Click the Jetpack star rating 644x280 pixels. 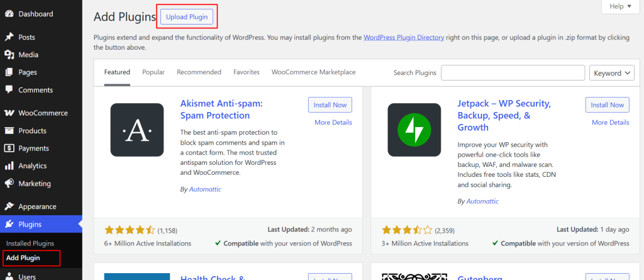point(407,230)
